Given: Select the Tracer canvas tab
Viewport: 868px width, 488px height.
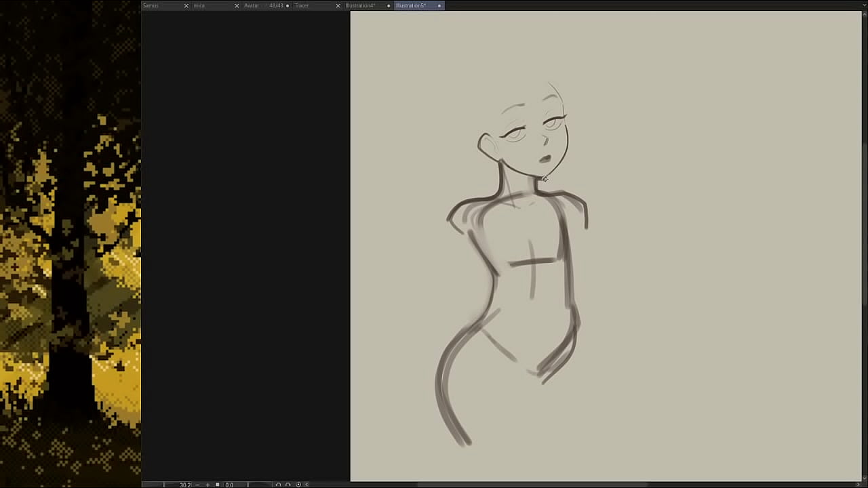Looking at the screenshot, I should pyautogui.click(x=301, y=5).
